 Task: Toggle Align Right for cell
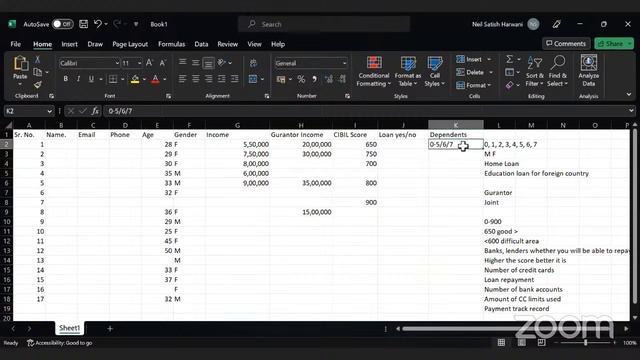click(209, 79)
